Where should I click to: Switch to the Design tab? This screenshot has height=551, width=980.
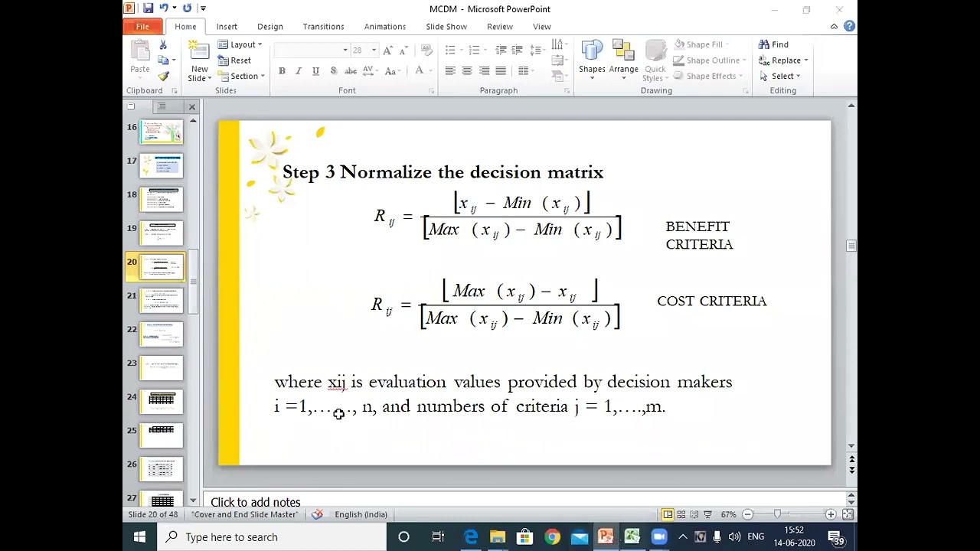tap(270, 27)
